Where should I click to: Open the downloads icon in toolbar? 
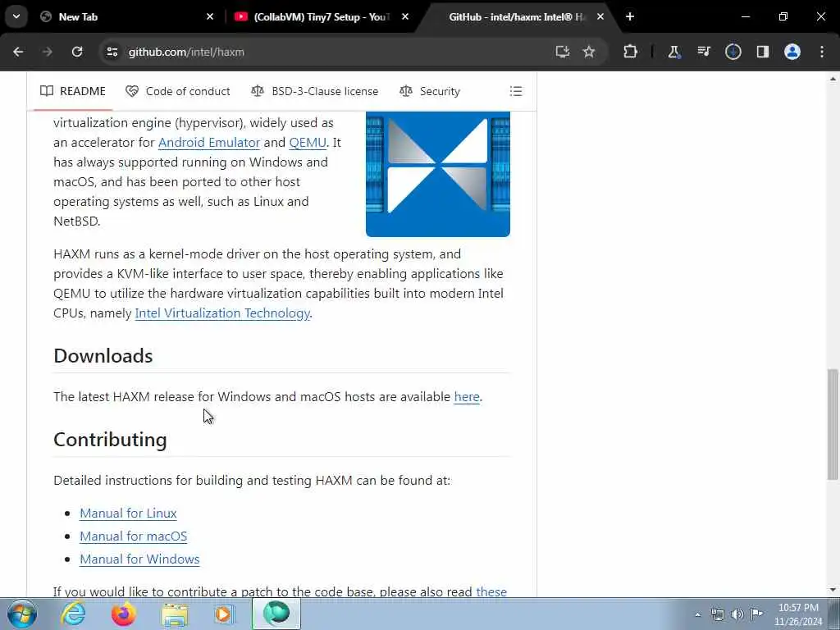(733, 52)
